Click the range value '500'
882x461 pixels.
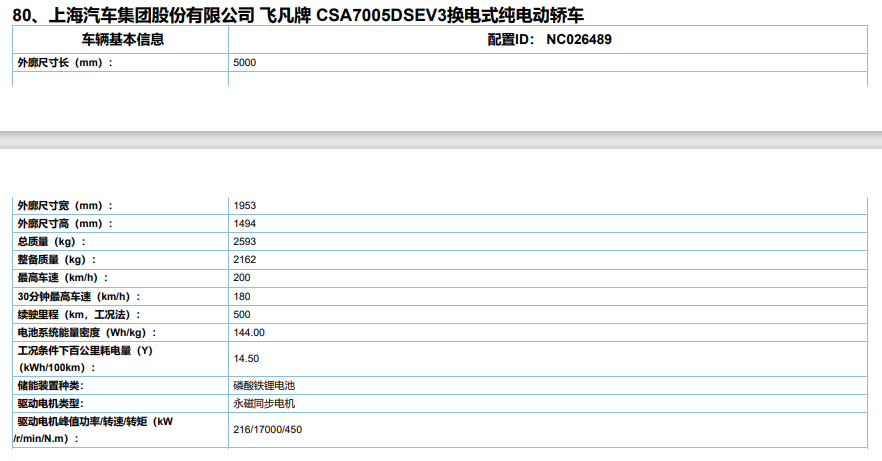(x=242, y=314)
